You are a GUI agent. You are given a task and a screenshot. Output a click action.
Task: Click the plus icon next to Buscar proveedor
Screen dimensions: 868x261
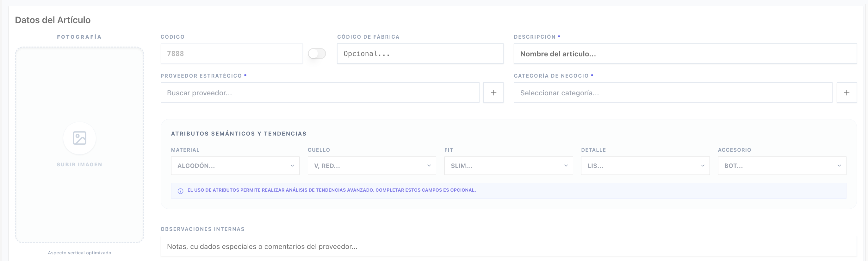click(x=493, y=92)
